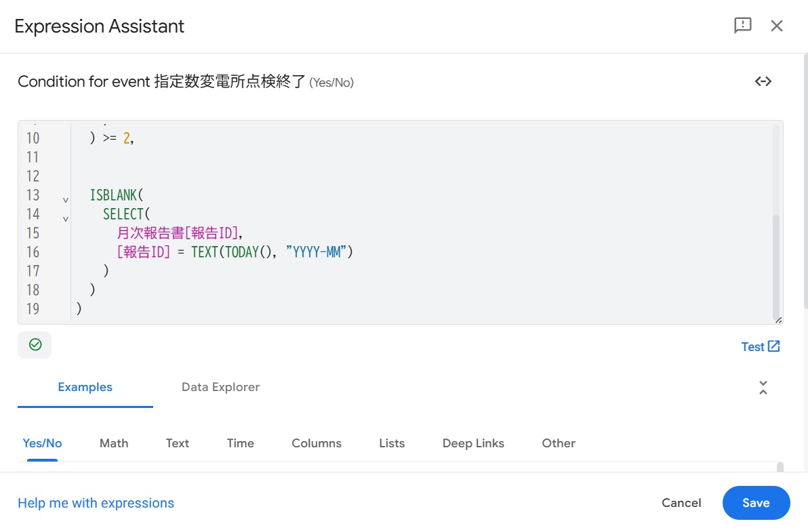
Task: Show the Text examples category
Action: click(x=178, y=443)
